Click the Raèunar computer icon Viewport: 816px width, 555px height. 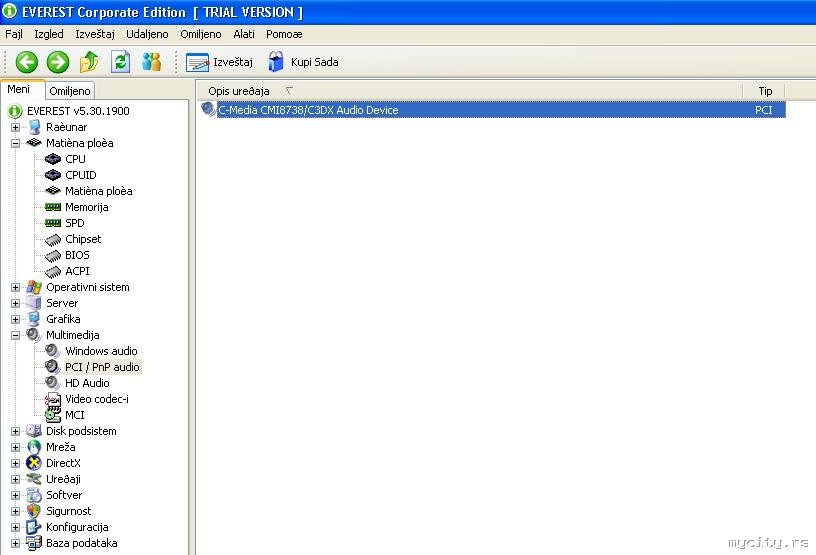[34, 127]
